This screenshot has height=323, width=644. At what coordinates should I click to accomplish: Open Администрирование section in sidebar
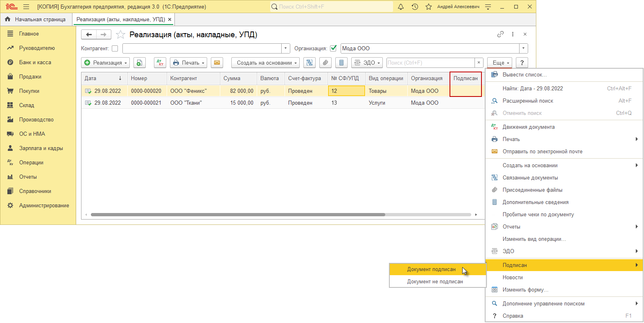click(x=44, y=206)
